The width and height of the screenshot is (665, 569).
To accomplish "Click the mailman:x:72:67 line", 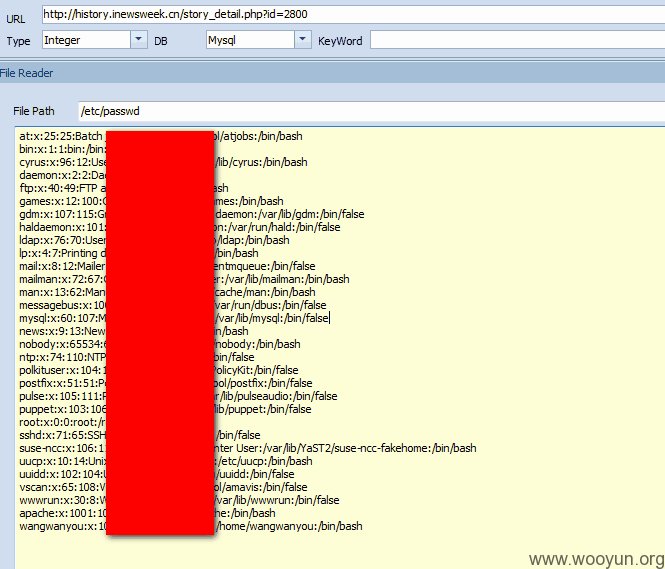I will point(184,279).
